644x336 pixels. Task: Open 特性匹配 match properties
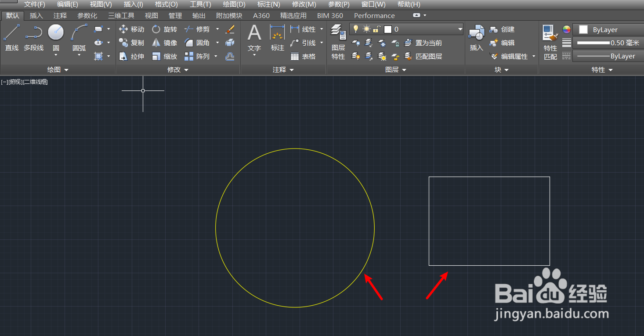pos(550,42)
